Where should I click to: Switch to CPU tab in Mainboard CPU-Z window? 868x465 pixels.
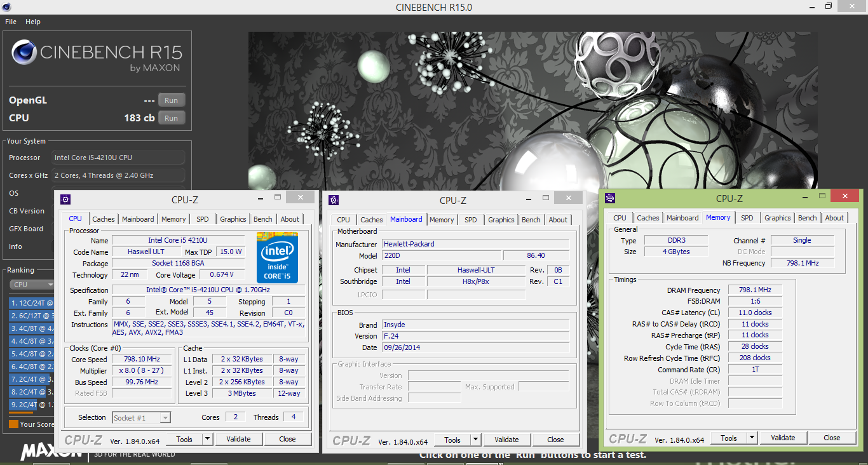(x=344, y=220)
